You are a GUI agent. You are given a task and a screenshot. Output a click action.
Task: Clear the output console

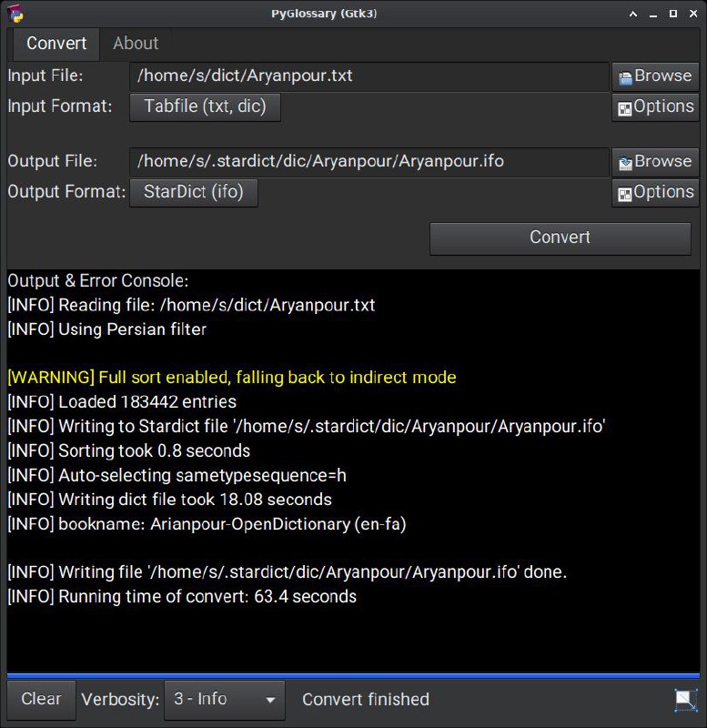(x=41, y=700)
